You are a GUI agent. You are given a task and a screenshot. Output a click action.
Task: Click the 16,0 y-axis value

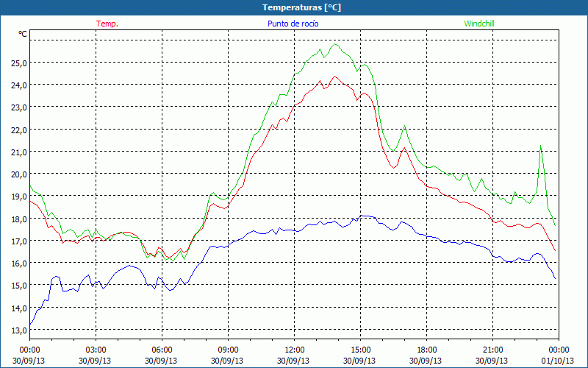click(x=19, y=263)
